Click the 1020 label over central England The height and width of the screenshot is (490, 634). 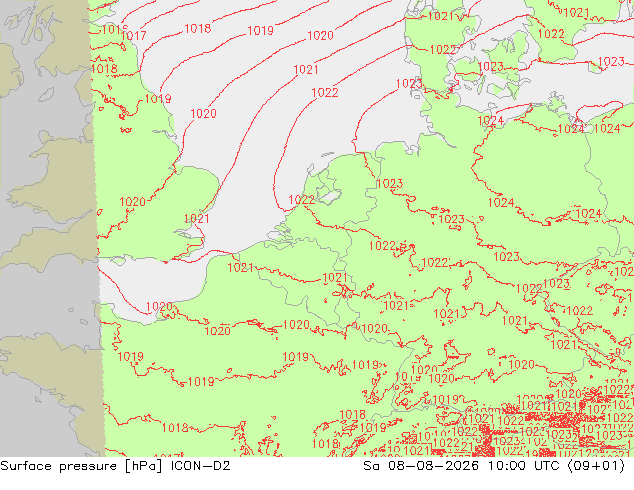pyautogui.click(x=132, y=201)
